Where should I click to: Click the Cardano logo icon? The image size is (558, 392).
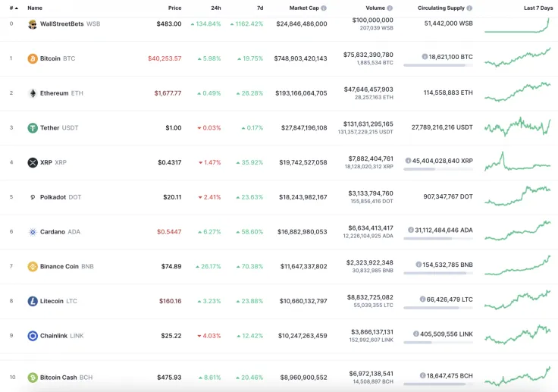point(33,232)
